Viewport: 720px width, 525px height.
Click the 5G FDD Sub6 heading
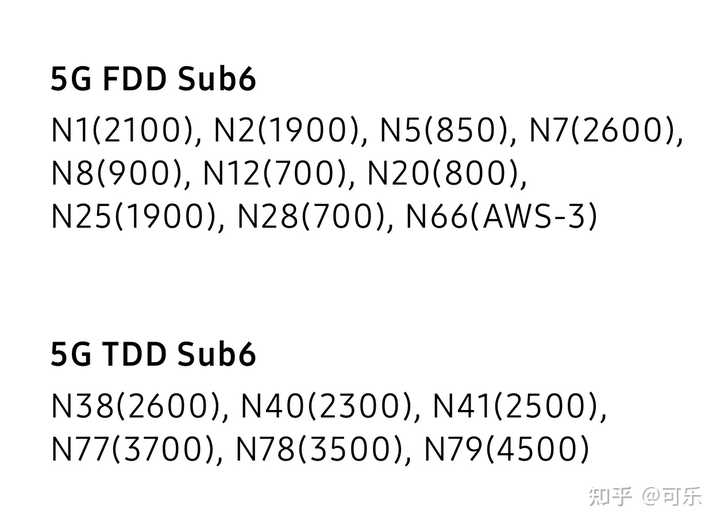click(153, 81)
